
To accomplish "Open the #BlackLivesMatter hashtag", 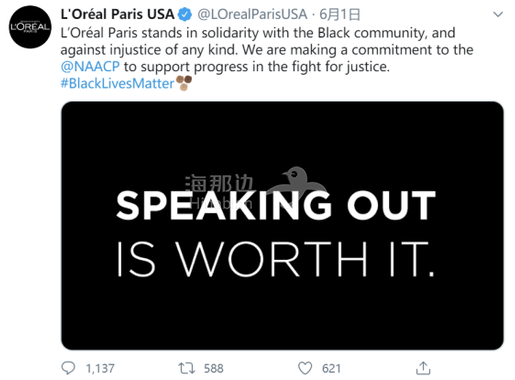I will 117,83.
